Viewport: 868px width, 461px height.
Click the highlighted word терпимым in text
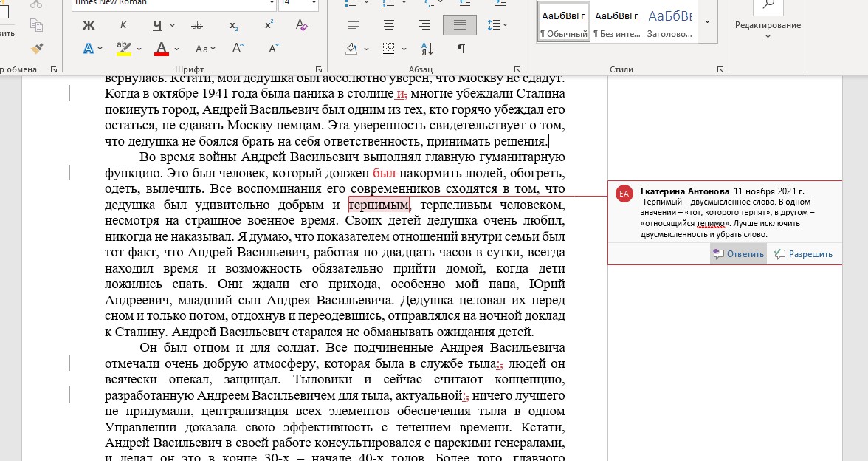[x=379, y=205]
